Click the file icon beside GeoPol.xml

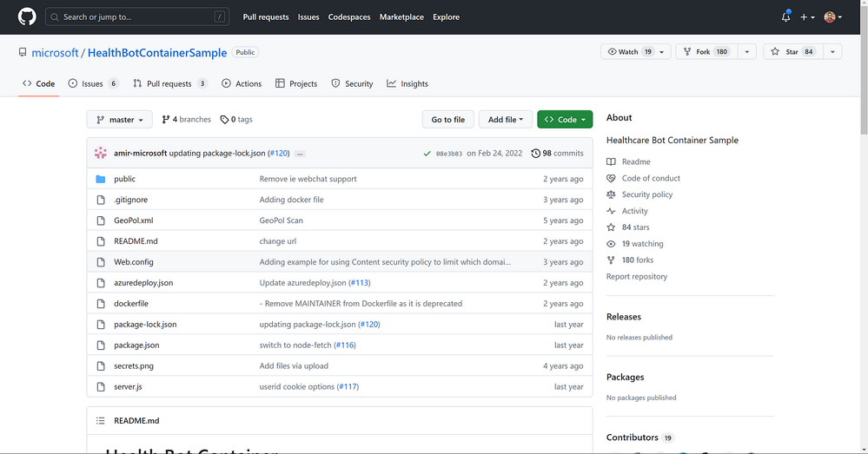(x=100, y=220)
